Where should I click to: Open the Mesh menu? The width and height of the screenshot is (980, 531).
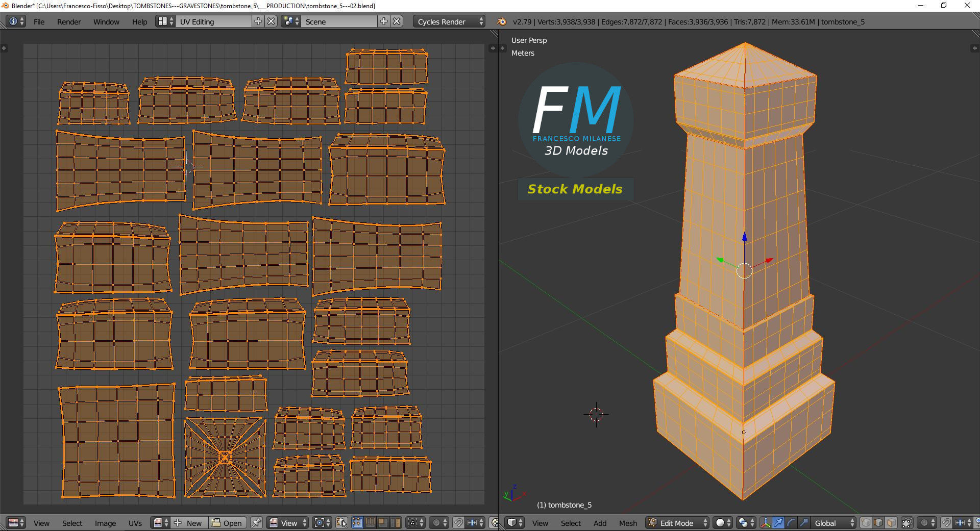(x=628, y=523)
